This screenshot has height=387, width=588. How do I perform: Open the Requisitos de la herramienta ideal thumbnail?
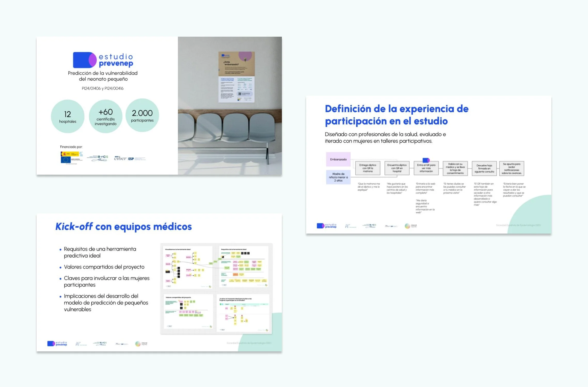click(244, 267)
